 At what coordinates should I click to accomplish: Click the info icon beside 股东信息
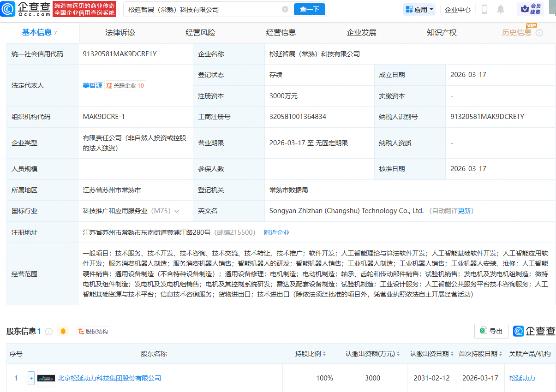[49, 331]
